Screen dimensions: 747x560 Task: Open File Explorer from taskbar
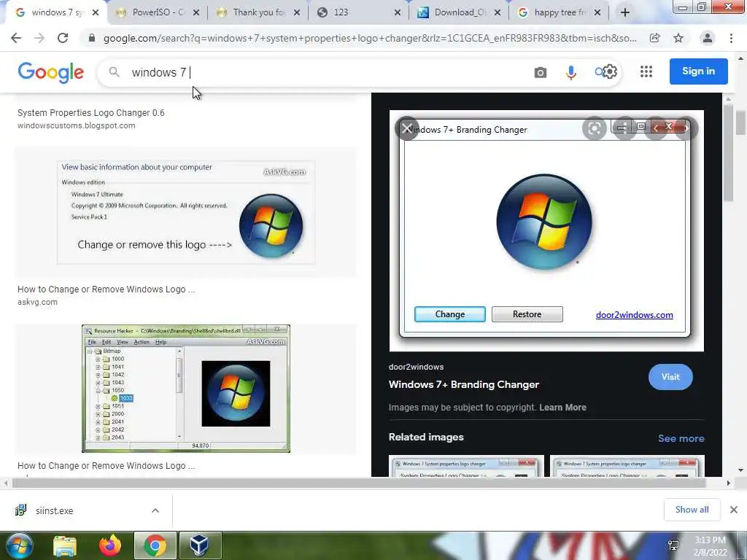tap(65, 545)
